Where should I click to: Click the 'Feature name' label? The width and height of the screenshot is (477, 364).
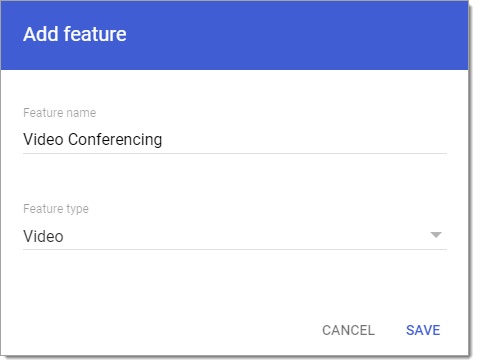point(60,113)
